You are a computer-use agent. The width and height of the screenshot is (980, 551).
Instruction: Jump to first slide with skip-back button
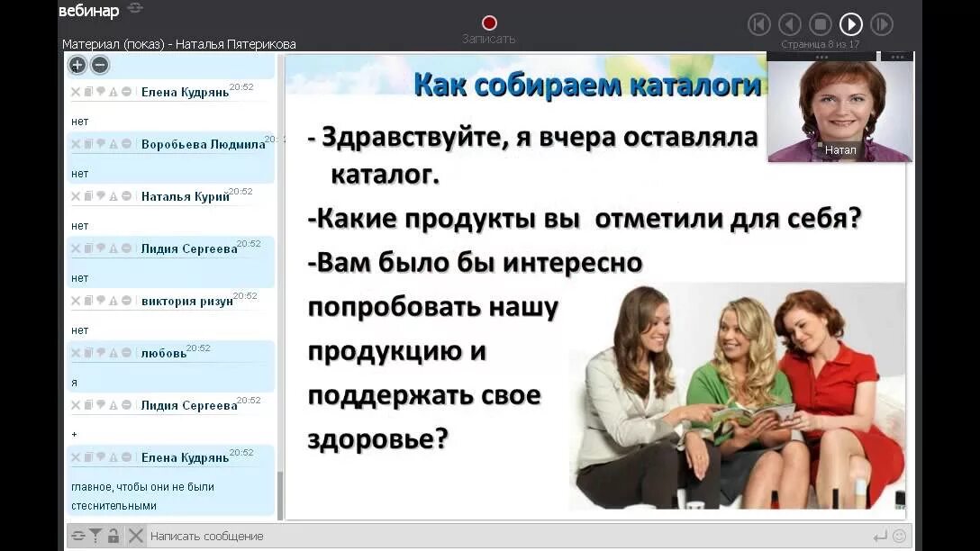760,24
